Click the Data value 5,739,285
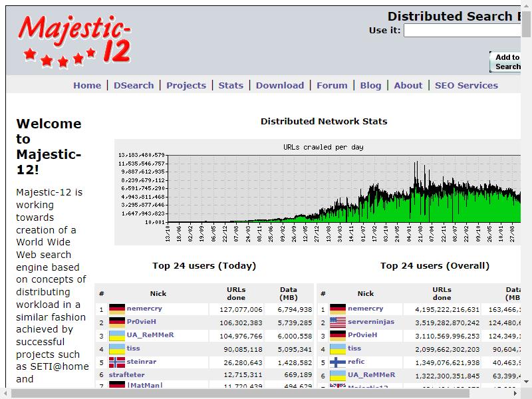The image size is (532, 399). coord(295,323)
